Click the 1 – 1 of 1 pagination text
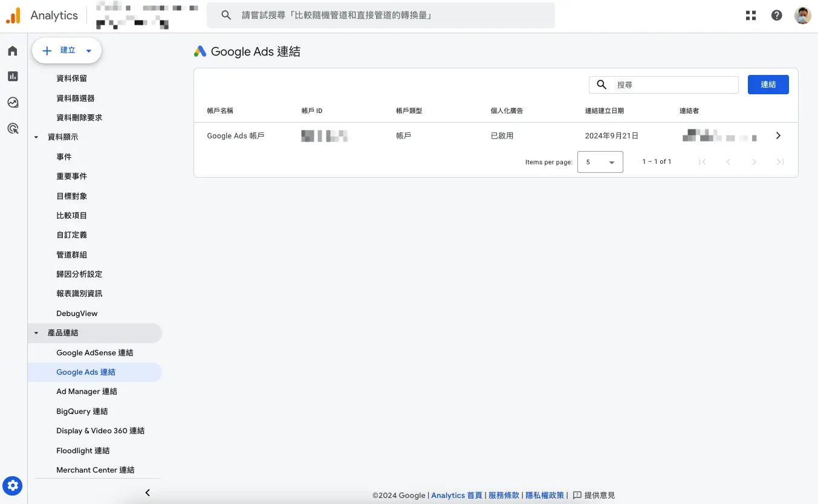 pyautogui.click(x=657, y=162)
